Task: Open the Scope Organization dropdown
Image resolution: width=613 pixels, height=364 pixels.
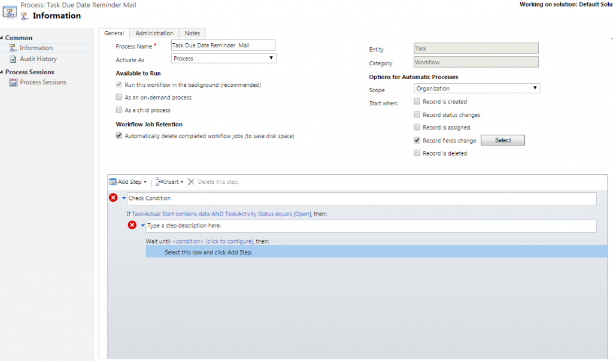Action: point(477,89)
